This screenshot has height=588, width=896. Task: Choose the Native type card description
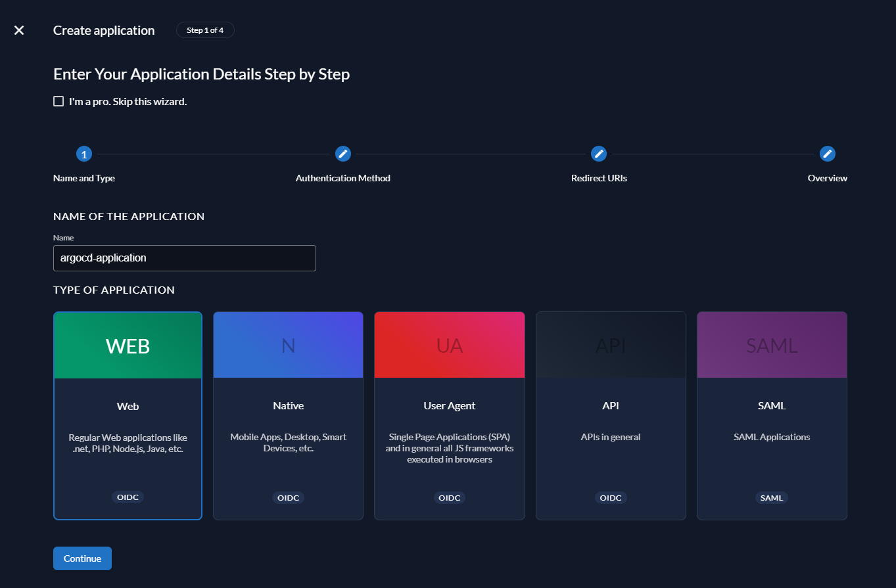tap(288, 442)
